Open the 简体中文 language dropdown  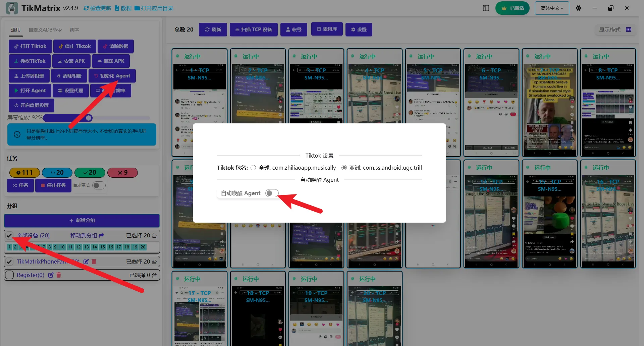pyautogui.click(x=552, y=8)
